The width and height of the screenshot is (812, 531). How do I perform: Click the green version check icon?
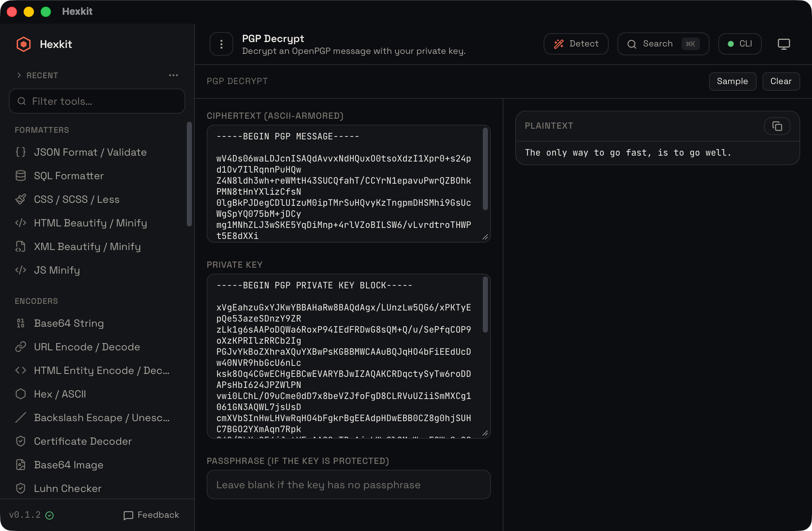pos(49,516)
